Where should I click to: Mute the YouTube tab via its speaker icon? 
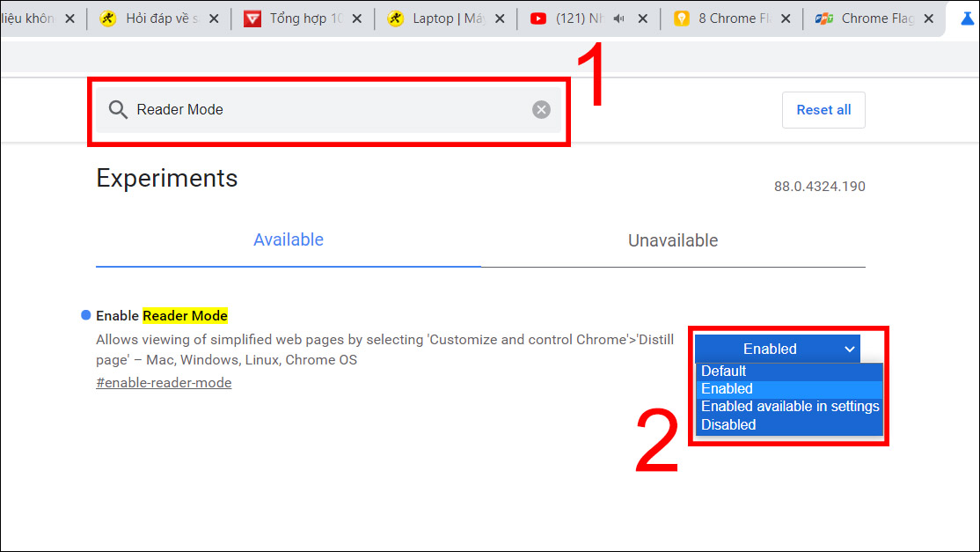coord(620,17)
